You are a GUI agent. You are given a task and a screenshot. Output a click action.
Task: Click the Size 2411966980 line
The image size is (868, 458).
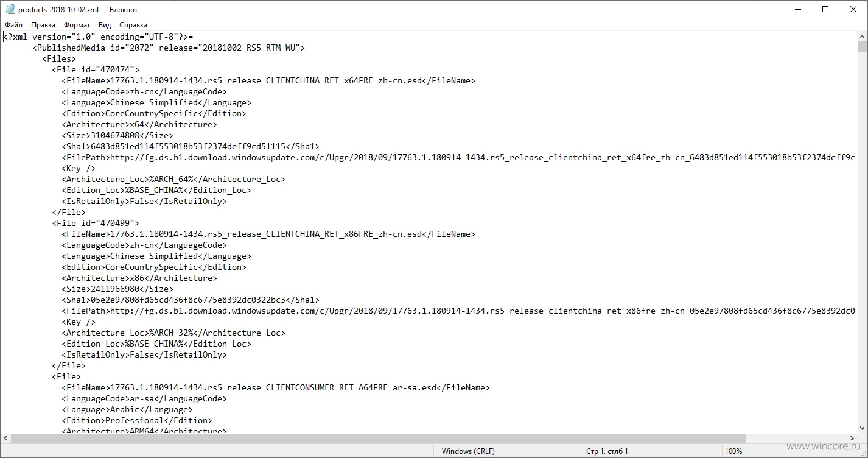(x=117, y=289)
